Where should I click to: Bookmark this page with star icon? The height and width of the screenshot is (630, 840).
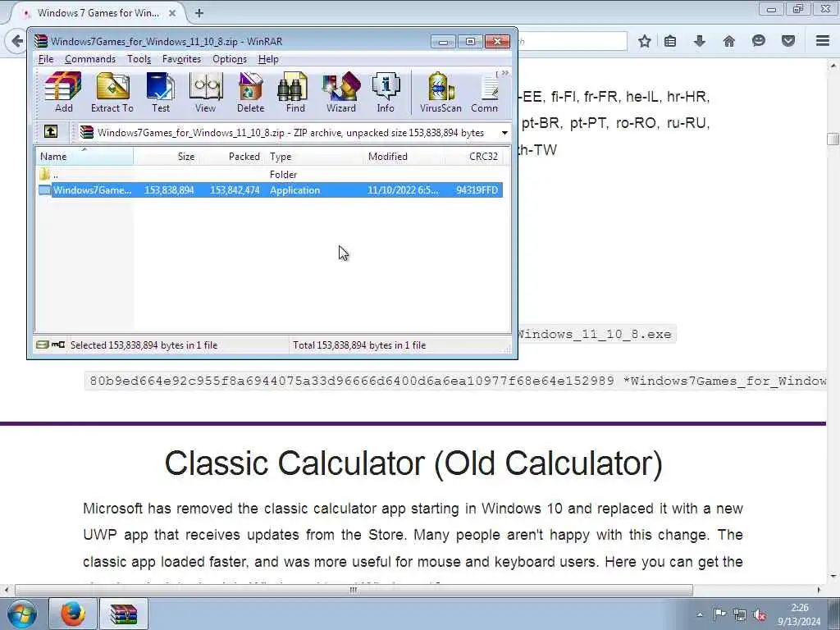point(645,41)
